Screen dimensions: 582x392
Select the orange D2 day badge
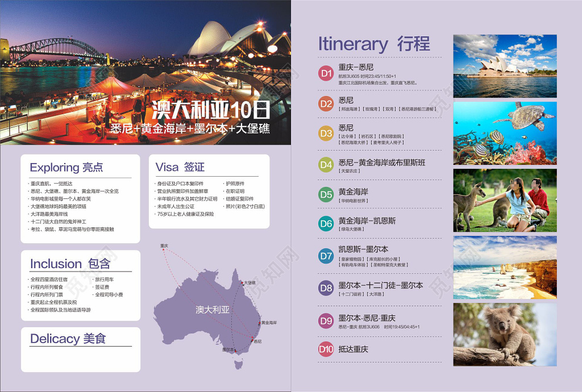pyautogui.click(x=326, y=103)
